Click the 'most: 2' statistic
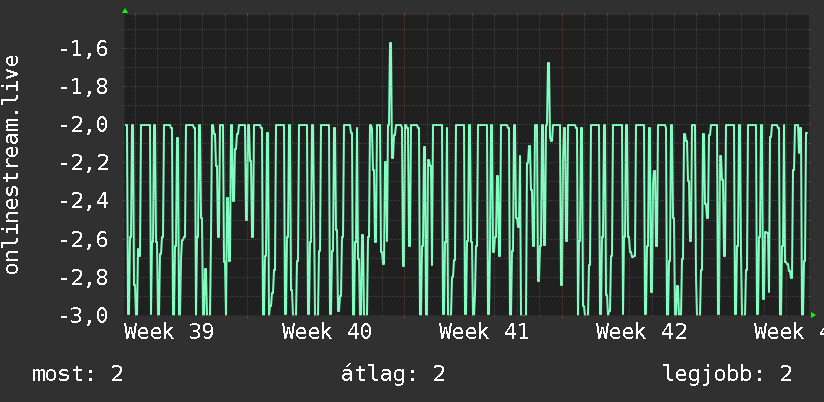This screenshot has height=402, width=824. pos(78,374)
